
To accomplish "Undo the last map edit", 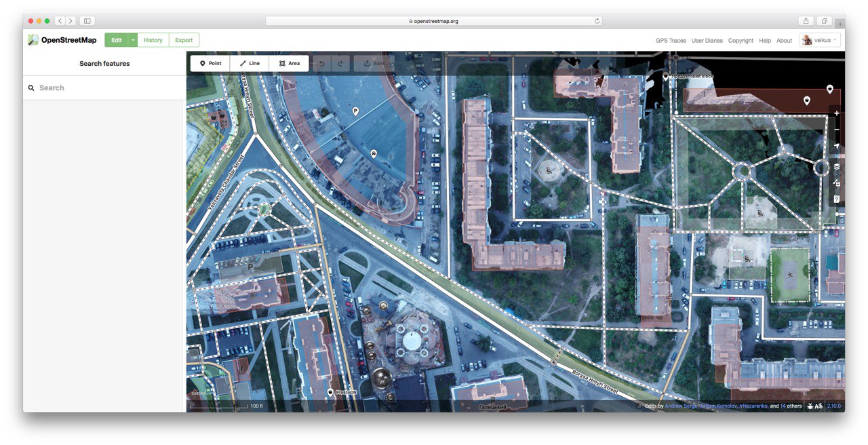I will tap(322, 63).
